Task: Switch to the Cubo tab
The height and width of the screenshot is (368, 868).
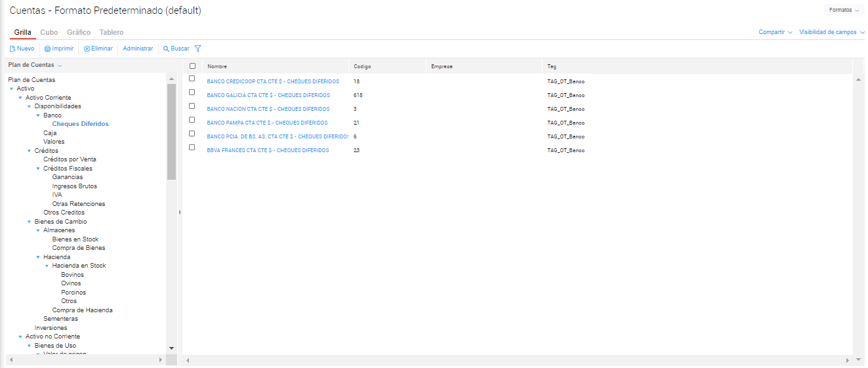Action: click(49, 32)
